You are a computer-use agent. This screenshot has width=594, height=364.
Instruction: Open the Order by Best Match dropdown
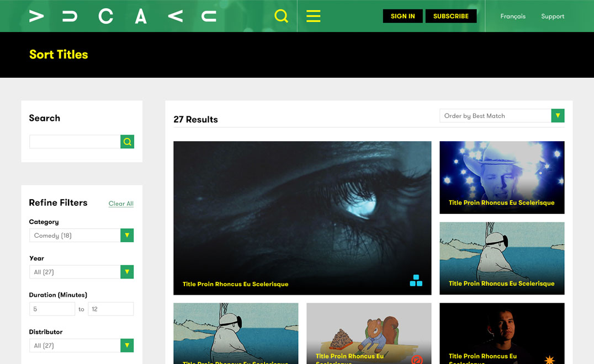coord(502,116)
